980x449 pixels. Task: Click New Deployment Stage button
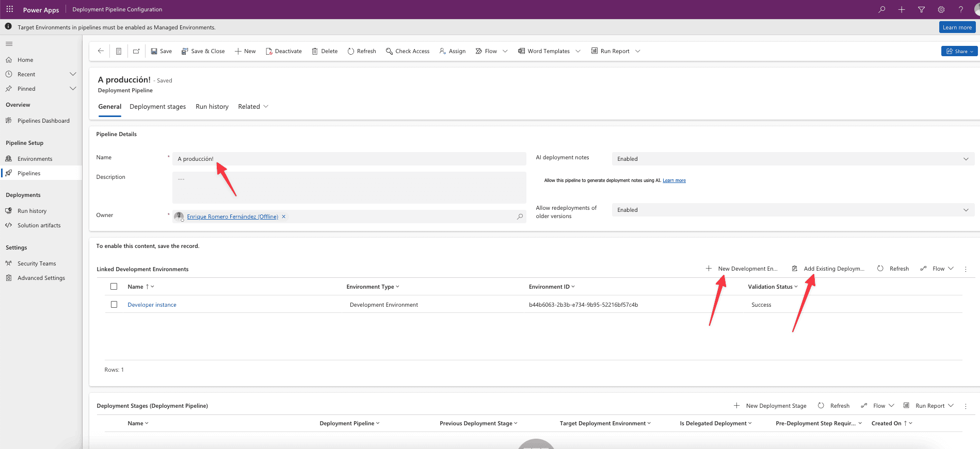tap(770, 406)
